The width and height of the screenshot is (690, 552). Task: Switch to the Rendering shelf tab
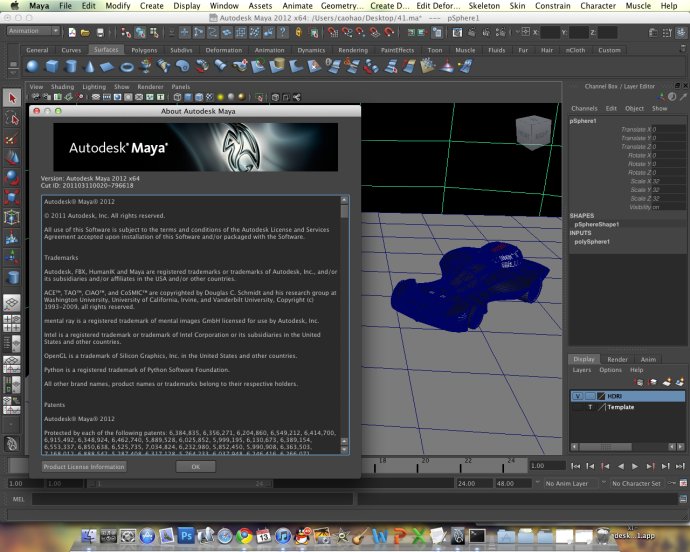(x=353, y=50)
